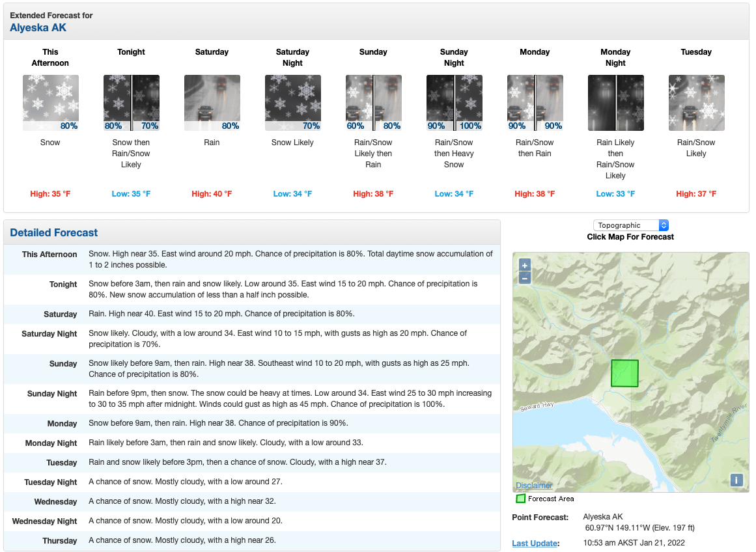Image resolution: width=756 pixels, height=552 pixels.
Task: Click the 'Saturday' detailed forecast row label
Action: coord(61,314)
